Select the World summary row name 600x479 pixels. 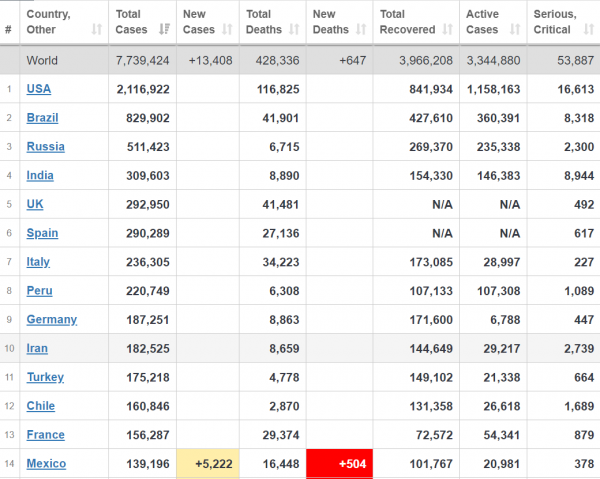pos(42,60)
